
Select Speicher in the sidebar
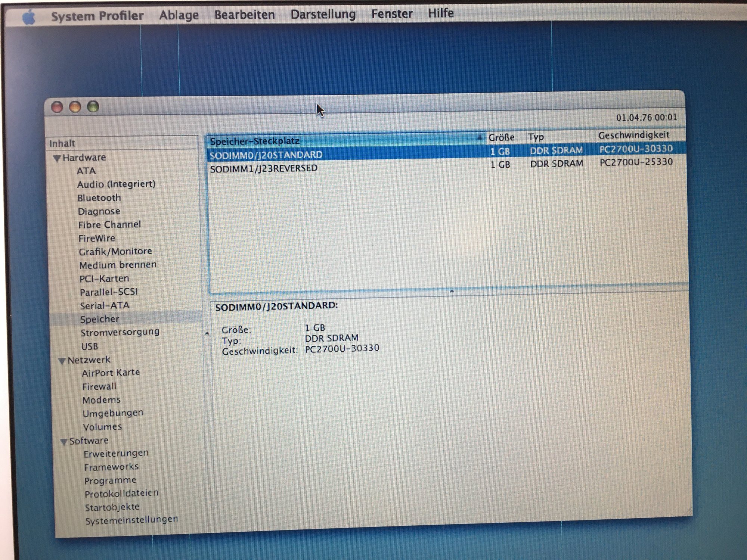click(x=100, y=319)
